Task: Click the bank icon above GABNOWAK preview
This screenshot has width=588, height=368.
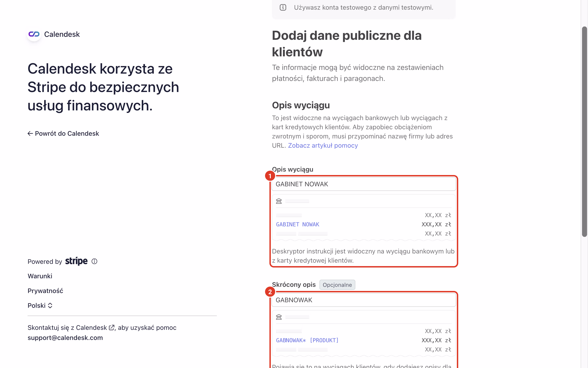Action: coord(279,317)
